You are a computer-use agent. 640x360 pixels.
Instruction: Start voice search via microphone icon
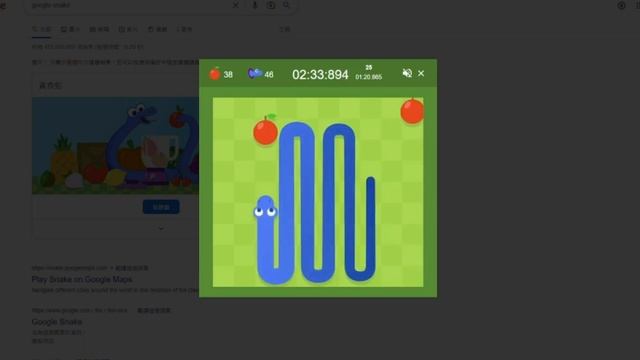(x=255, y=5)
